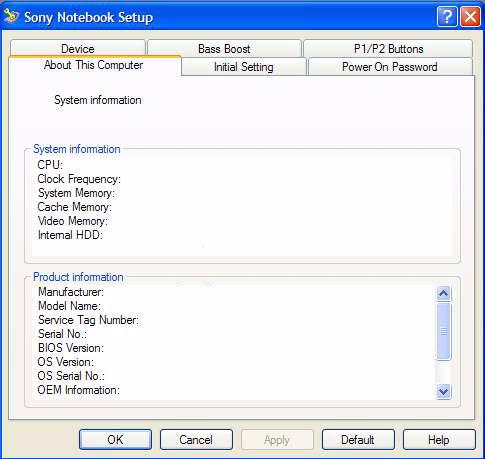Switch to the Device tab
Image resolution: width=485 pixels, height=459 pixels.
[x=78, y=49]
